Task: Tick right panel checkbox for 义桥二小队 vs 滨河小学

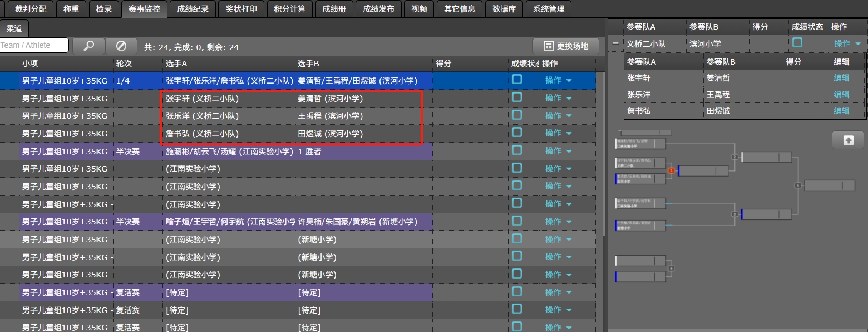Action: 797,43
